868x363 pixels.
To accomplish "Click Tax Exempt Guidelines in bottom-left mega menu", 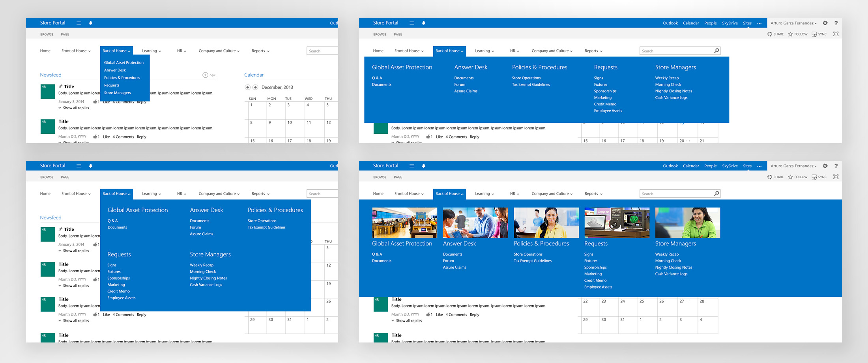I will 267,227.
